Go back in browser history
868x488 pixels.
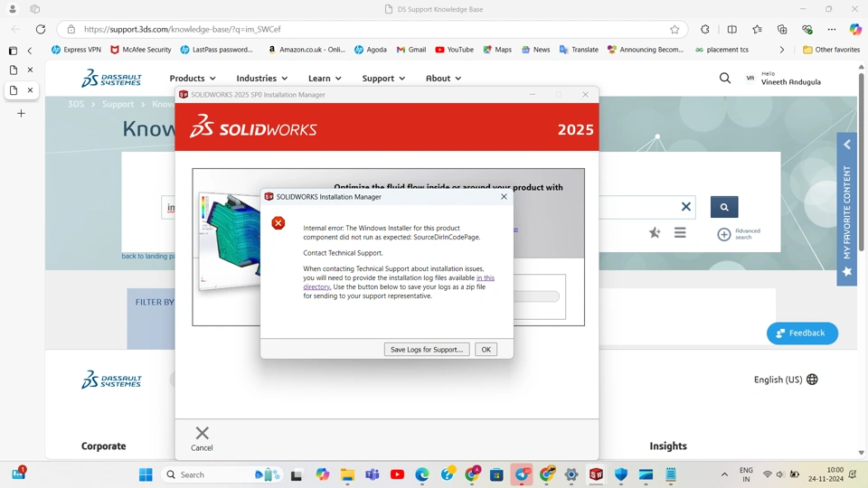pyautogui.click(x=15, y=29)
